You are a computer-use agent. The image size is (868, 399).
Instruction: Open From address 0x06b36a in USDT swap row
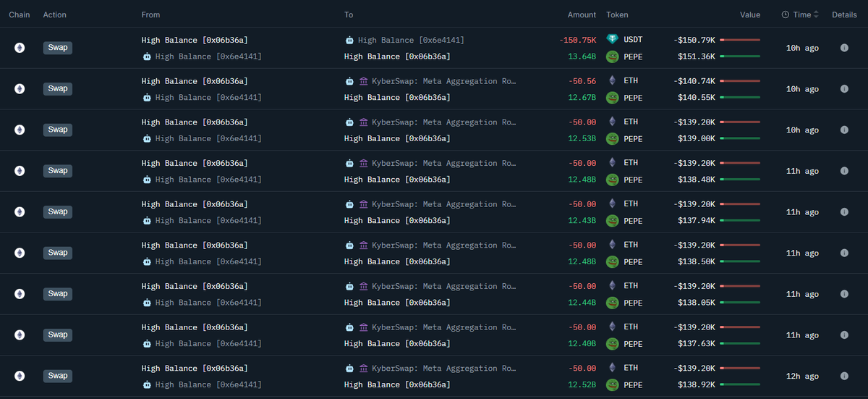[x=195, y=40]
